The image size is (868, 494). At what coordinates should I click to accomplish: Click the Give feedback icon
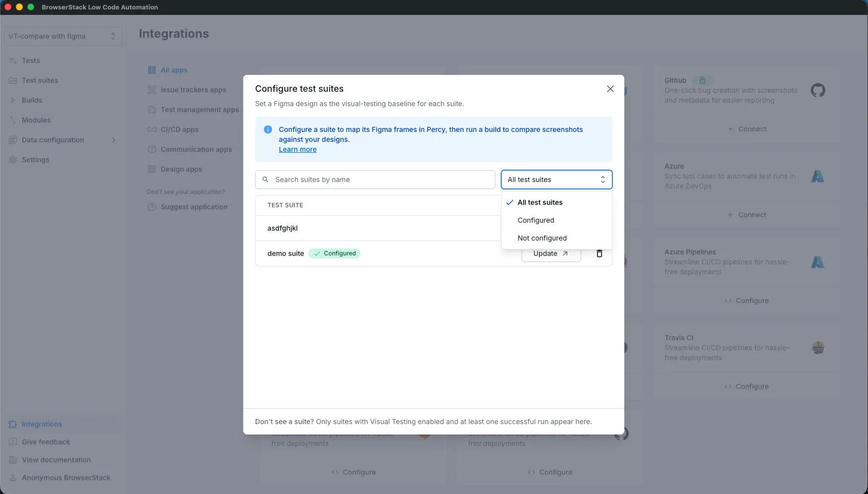[x=13, y=442]
